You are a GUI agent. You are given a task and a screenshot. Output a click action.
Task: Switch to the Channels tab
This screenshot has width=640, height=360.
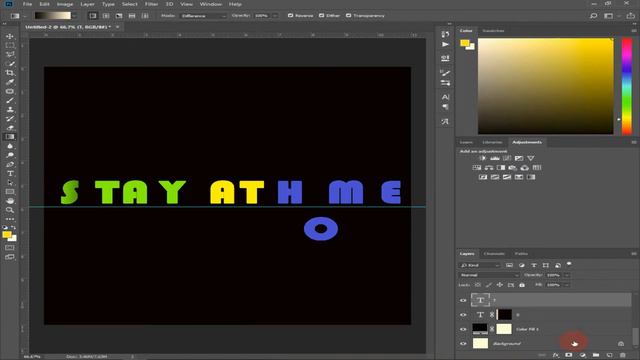(x=494, y=253)
